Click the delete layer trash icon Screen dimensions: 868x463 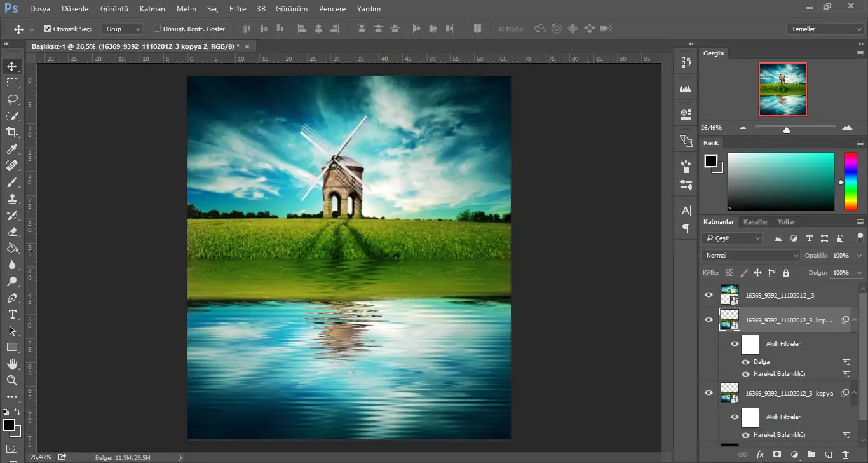pos(845,455)
